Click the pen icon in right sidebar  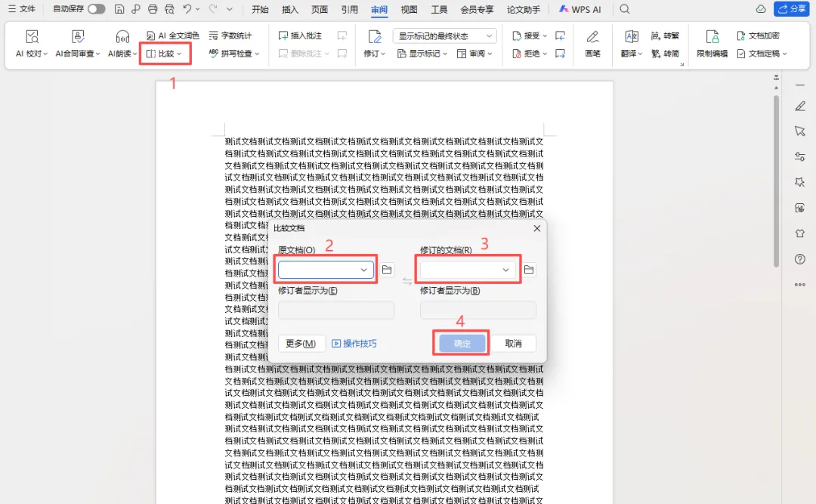pyautogui.click(x=800, y=107)
